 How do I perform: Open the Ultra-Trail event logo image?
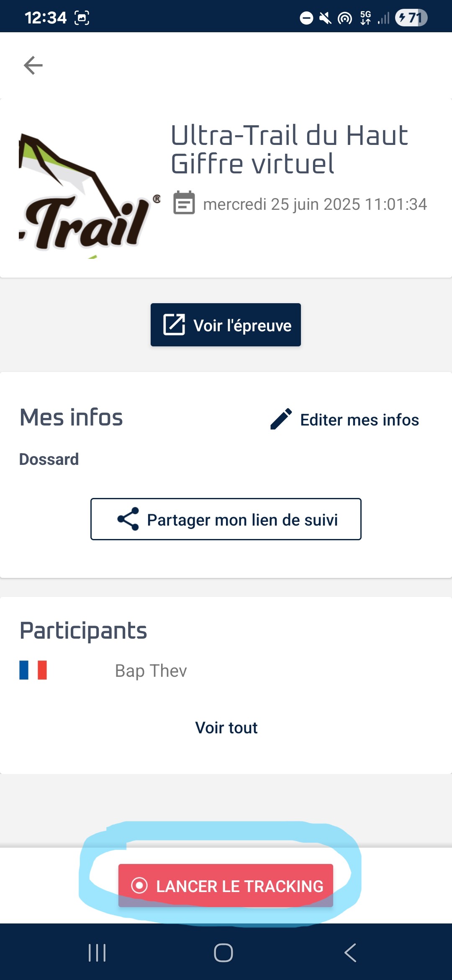90,195
